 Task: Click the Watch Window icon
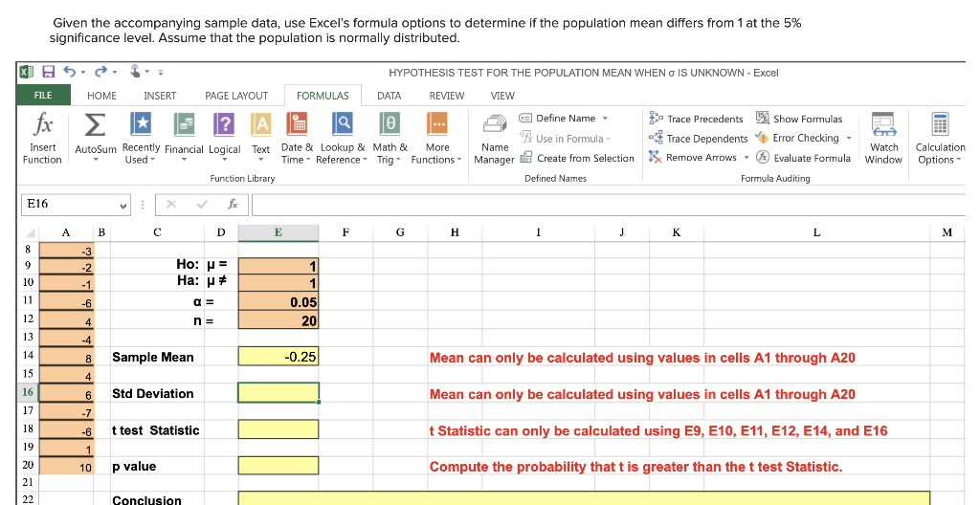tap(883, 124)
